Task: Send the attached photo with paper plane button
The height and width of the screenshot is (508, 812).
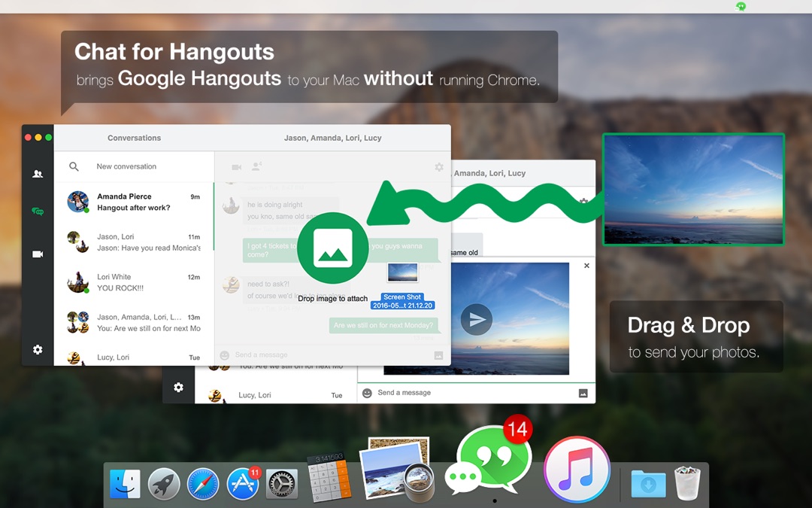Action: 477,319
